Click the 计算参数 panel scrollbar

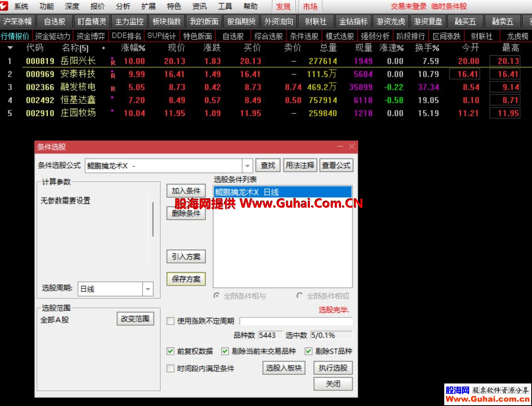coord(153,219)
